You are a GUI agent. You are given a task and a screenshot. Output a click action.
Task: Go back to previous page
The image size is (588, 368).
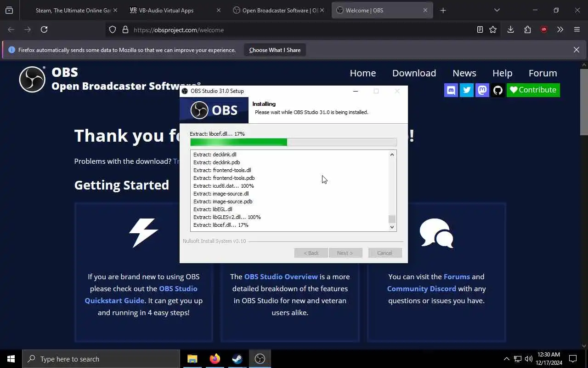click(x=11, y=29)
